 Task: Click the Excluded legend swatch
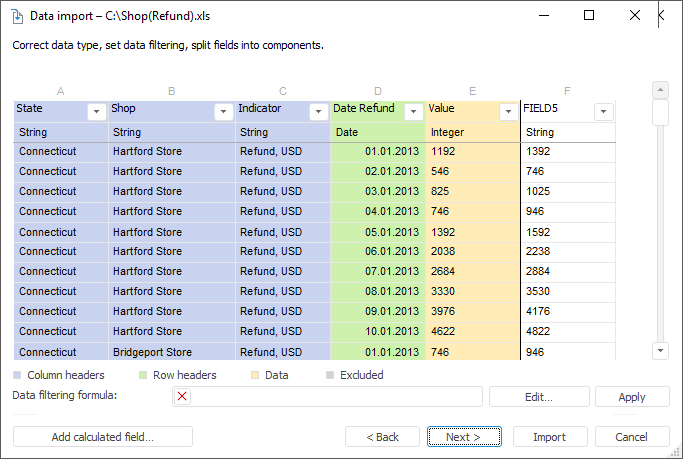[330, 376]
